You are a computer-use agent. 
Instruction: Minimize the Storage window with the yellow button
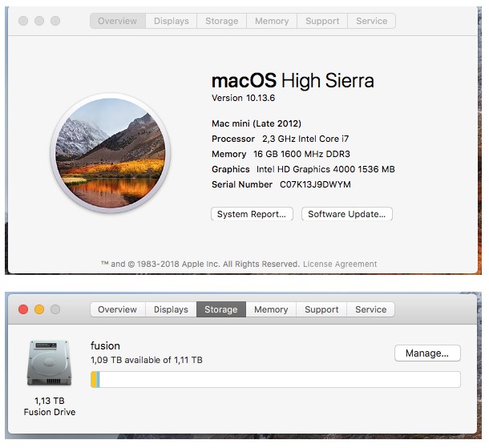pyautogui.click(x=39, y=309)
